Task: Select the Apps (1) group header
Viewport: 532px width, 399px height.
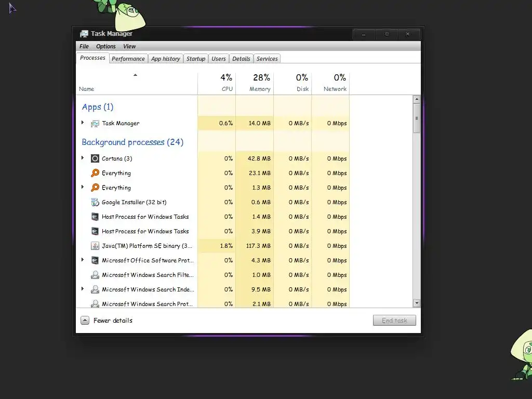Action: click(97, 107)
